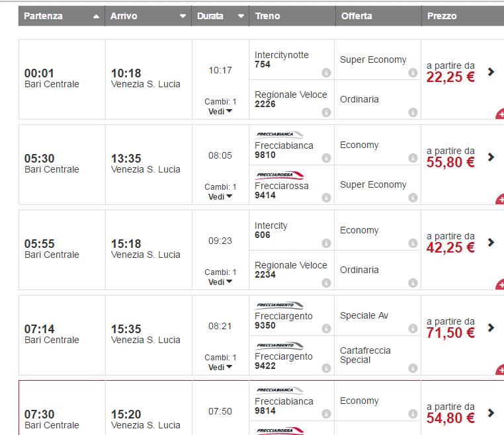
Task: Click info icon for Frecciarossa 9414 train
Action: [326, 198]
